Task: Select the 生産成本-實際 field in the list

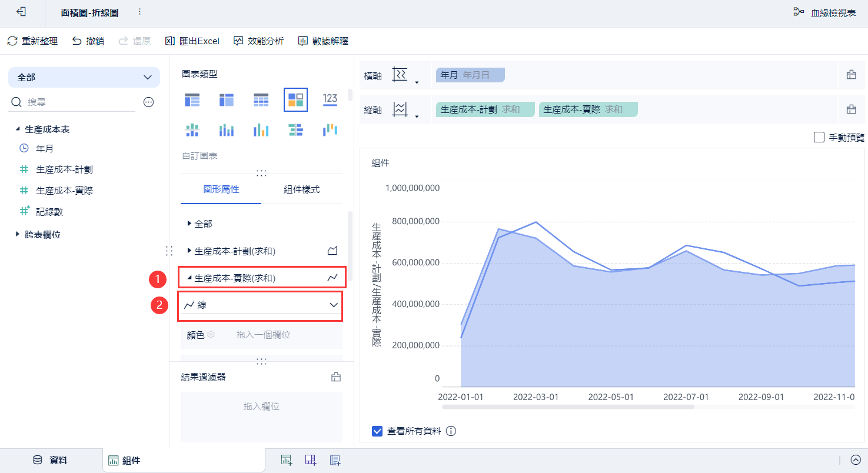Action: click(x=65, y=191)
